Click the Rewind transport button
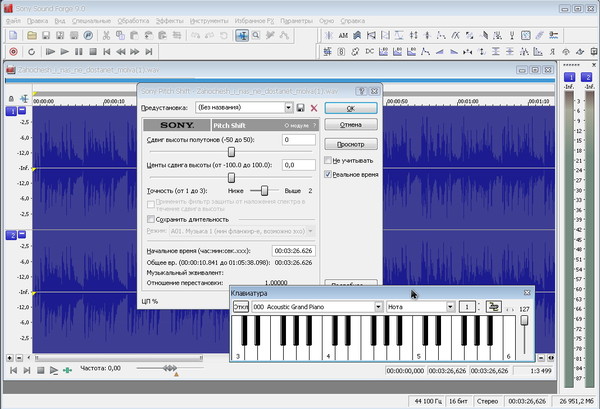The image size is (600, 409). pyautogui.click(x=121, y=51)
